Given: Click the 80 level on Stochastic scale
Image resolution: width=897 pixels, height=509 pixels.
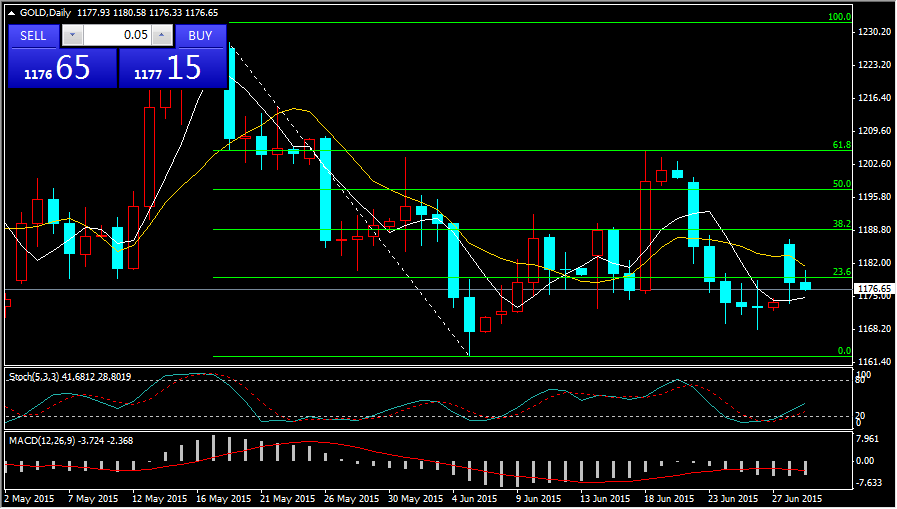Looking at the screenshot, I should point(861,380).
